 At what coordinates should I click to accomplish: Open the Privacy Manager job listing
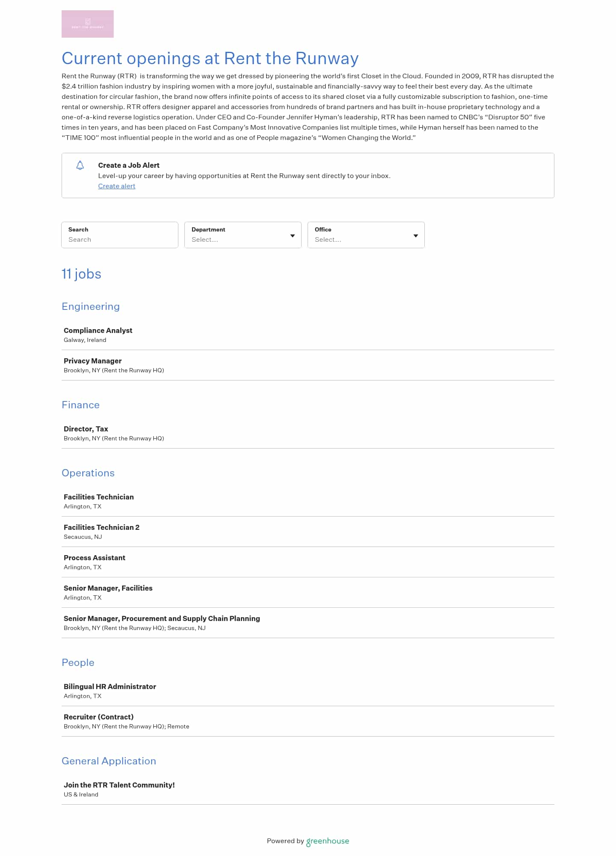click(92, 361)
